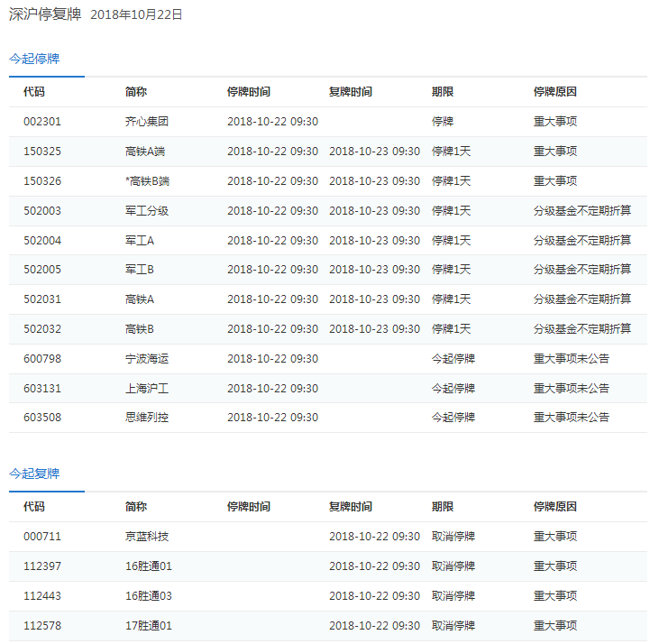Click stock code 150325

point(42,152)
